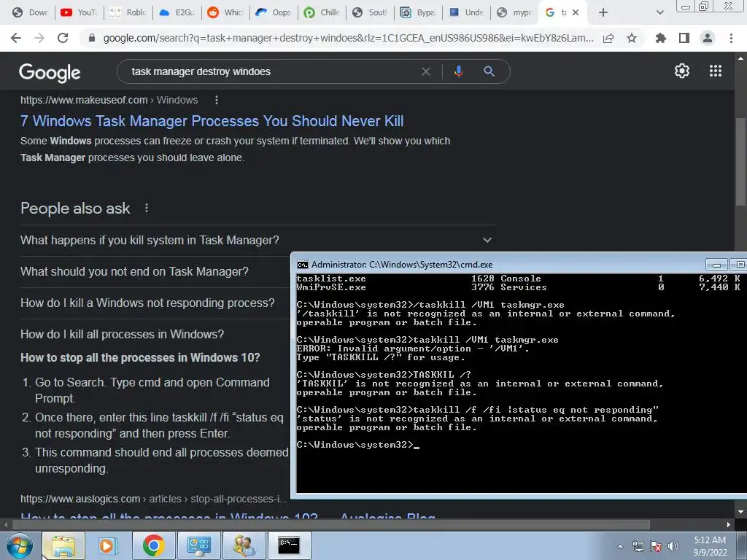Launch Windows Media Player from the taskbar
Viewport: 747px width, 560px height.
point(108,545)
